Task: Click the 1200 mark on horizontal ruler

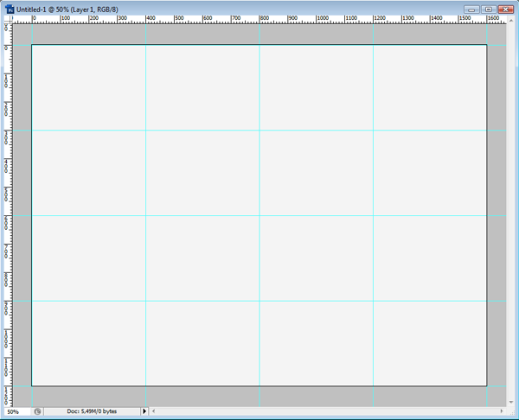Action: 380,18
